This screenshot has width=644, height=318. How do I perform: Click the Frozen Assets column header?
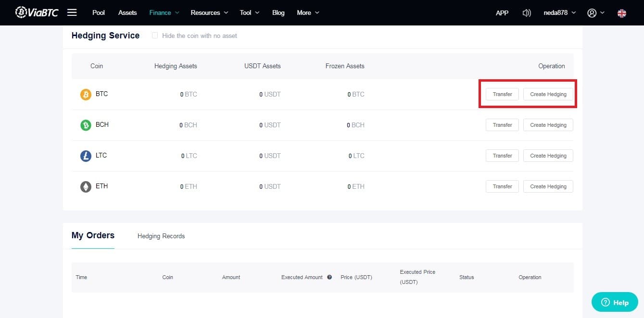(x=345, y=66)
